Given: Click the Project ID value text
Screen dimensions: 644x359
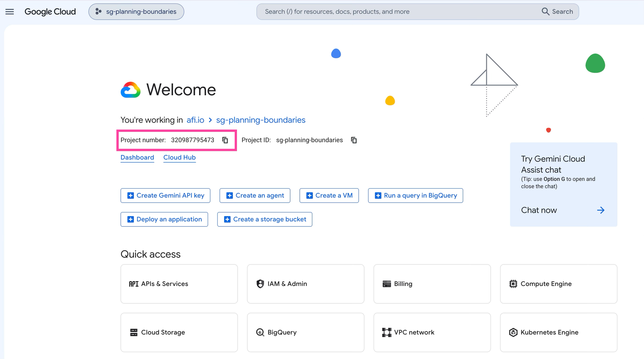Looking at the screenshot, I should [309, 140].
